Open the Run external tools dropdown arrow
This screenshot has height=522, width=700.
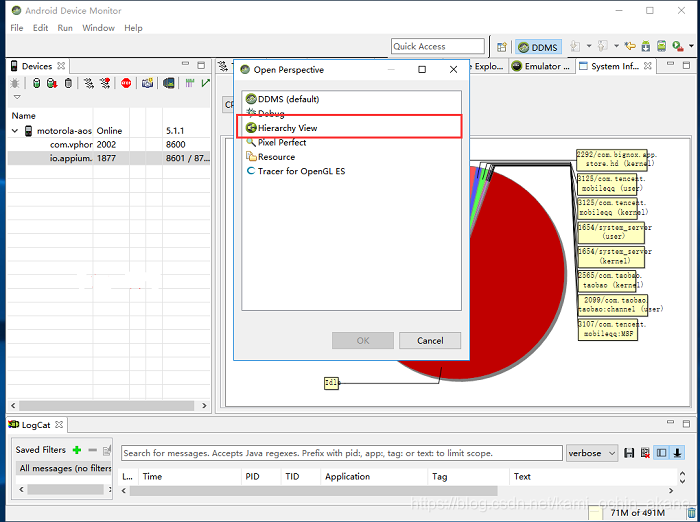point(691,46)
